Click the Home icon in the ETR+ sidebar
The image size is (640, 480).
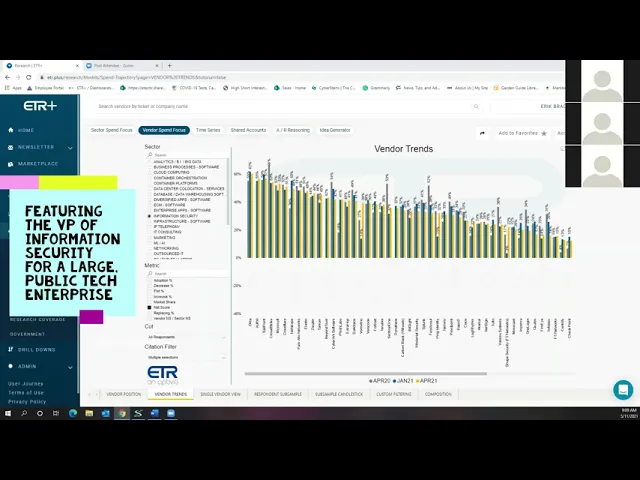11,130
